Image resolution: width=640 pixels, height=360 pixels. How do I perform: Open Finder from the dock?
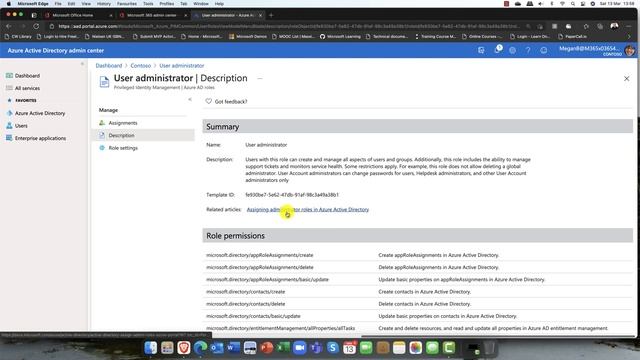[x=151, y=348]
